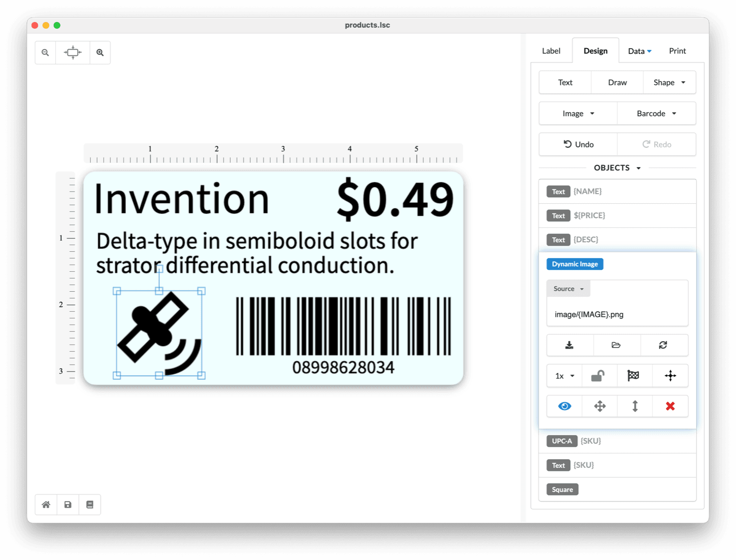Open a file for the dynamic image
The width and height of the screenshot is (736, 560).
(x=617, y=345)
